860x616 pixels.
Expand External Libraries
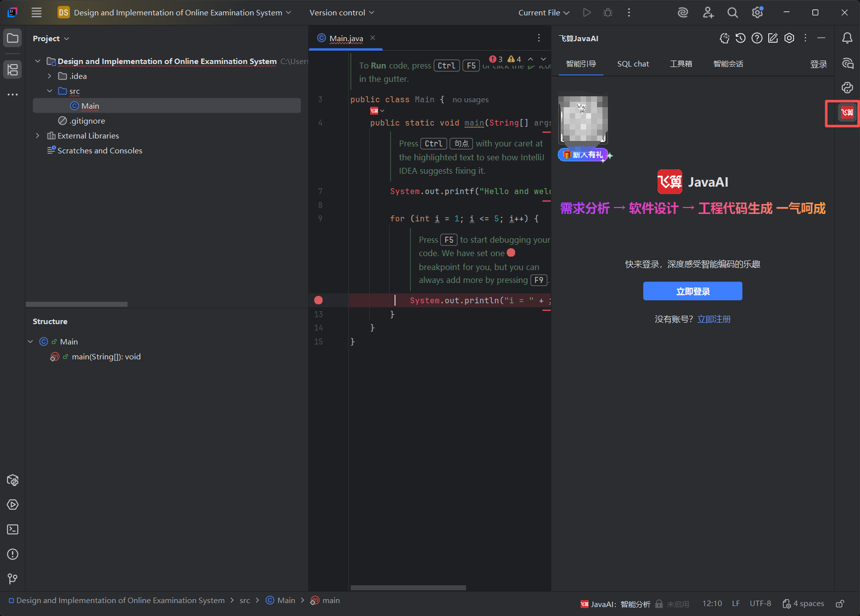point(38,136)
